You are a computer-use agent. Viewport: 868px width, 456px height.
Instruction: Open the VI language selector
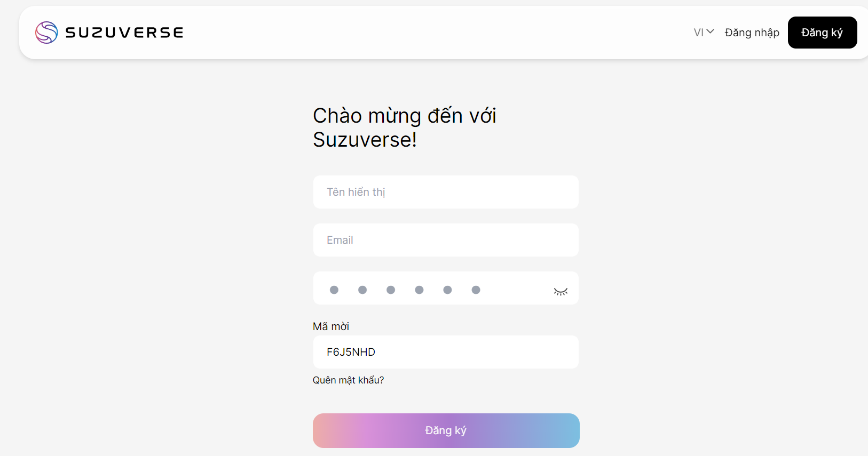pos(699,33)
